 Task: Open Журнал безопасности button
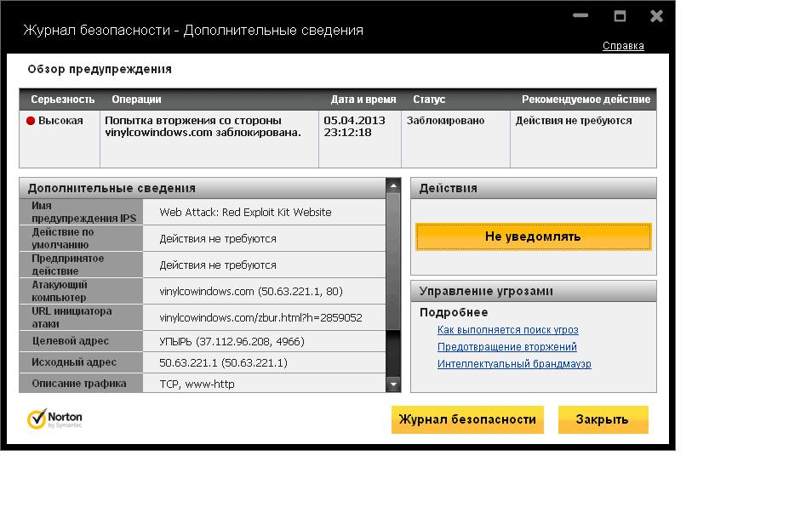pyautogui.click(x=467, y=419)
